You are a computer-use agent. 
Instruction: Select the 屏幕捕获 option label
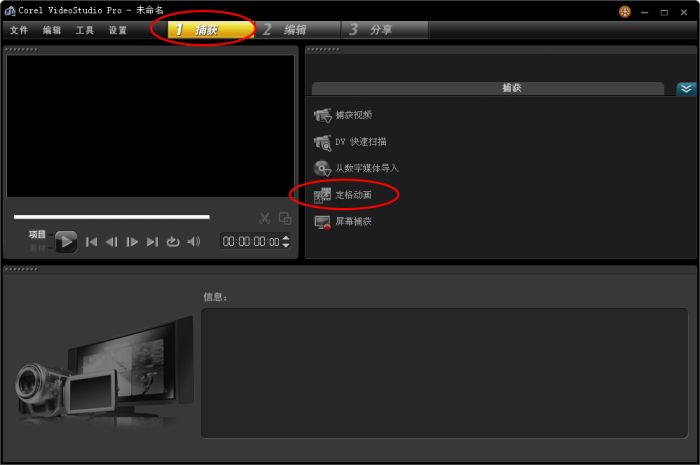(x=354, y=221)
